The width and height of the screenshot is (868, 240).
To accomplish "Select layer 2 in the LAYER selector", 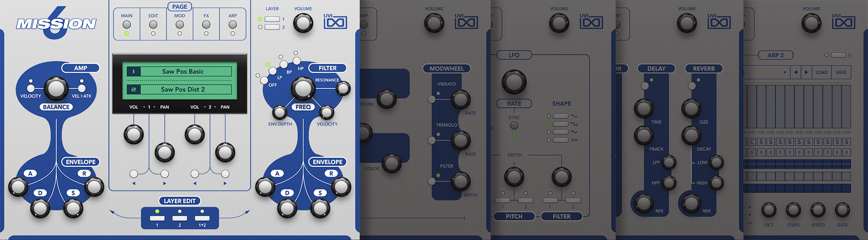I will point(272,27).
